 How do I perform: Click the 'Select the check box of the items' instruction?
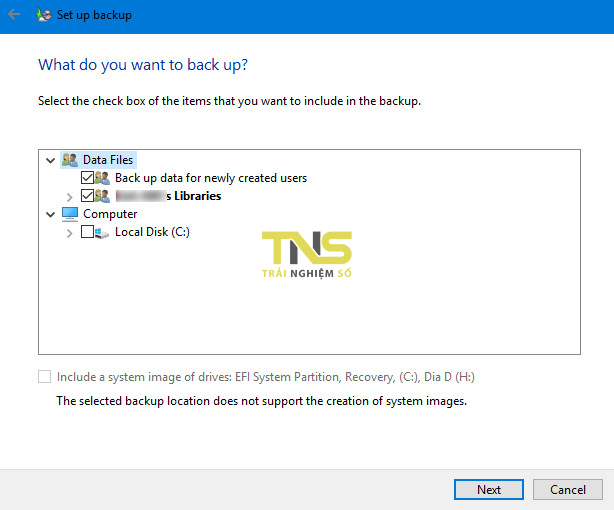click(x=229, y=101)
